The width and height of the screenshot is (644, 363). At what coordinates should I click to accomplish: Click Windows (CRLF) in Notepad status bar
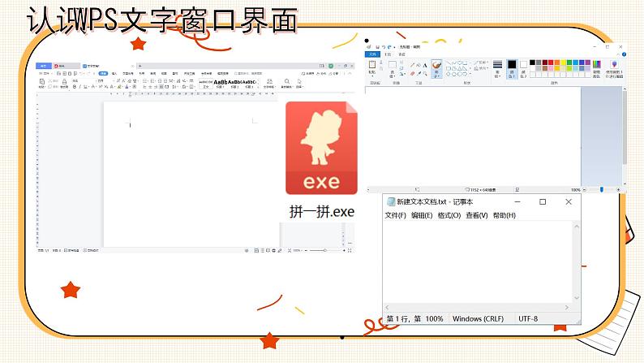click(x=478, y=318)
